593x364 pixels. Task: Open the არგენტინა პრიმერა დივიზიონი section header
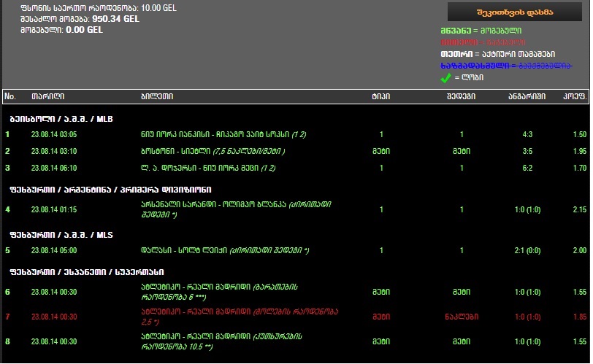click(x=110, y=190)
